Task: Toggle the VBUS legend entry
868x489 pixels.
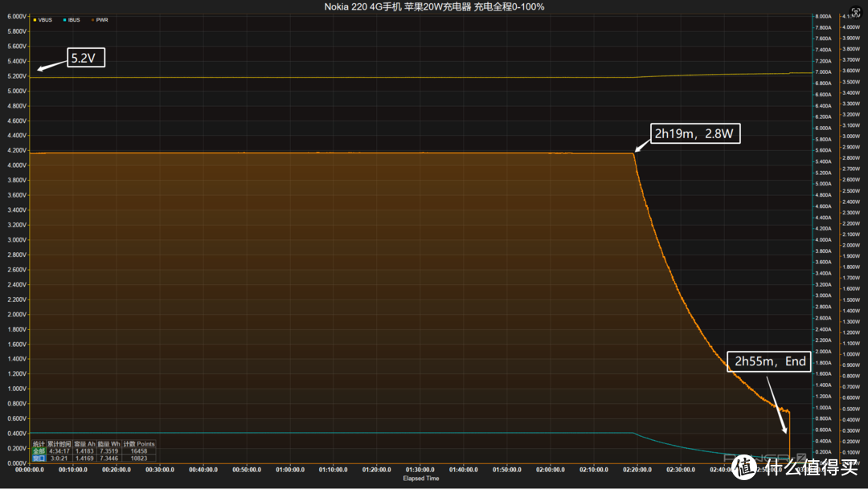Action: tap(43, 20)
